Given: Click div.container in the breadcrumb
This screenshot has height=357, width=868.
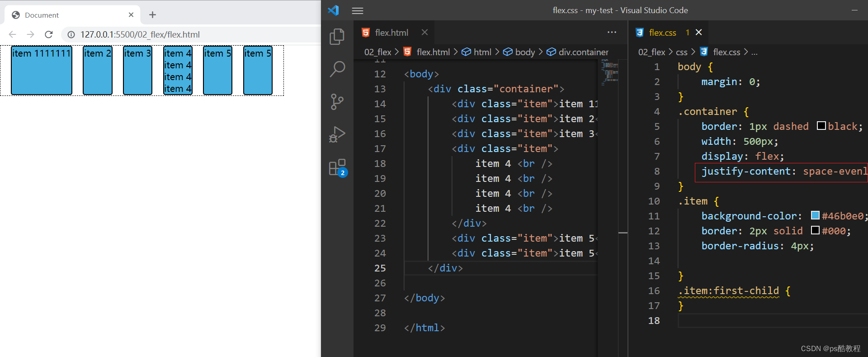Looking at the screenshot, I should pos(583,52).
